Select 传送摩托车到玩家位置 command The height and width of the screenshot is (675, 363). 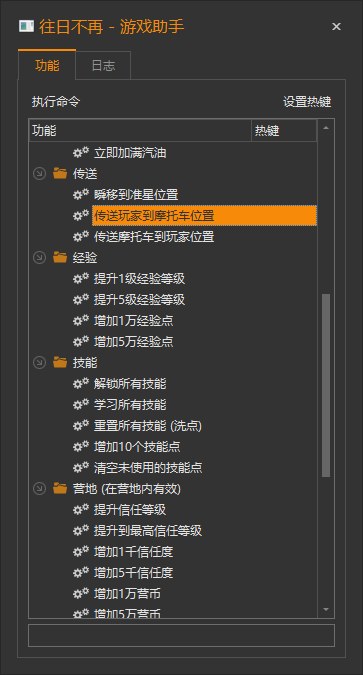tap(154, 237)
